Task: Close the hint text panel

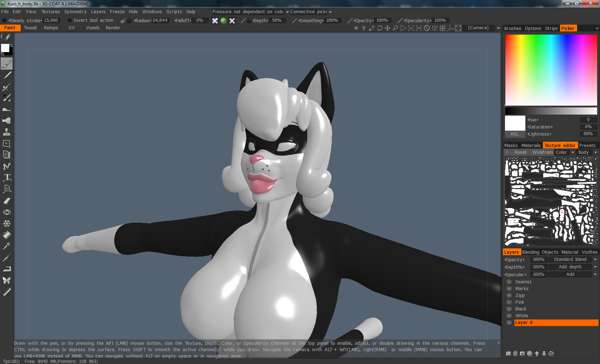Action: click(x=499, y=343)
